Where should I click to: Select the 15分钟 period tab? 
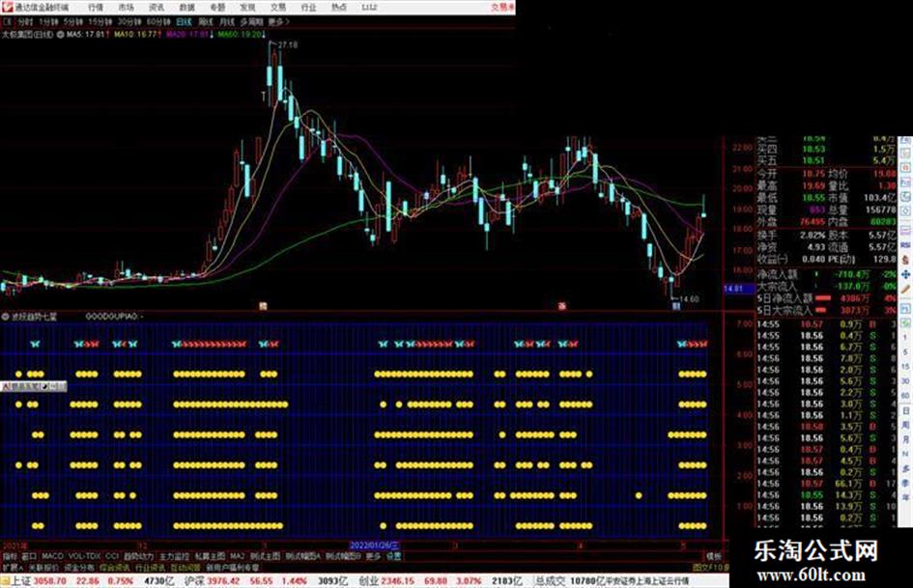click(100, 22)
